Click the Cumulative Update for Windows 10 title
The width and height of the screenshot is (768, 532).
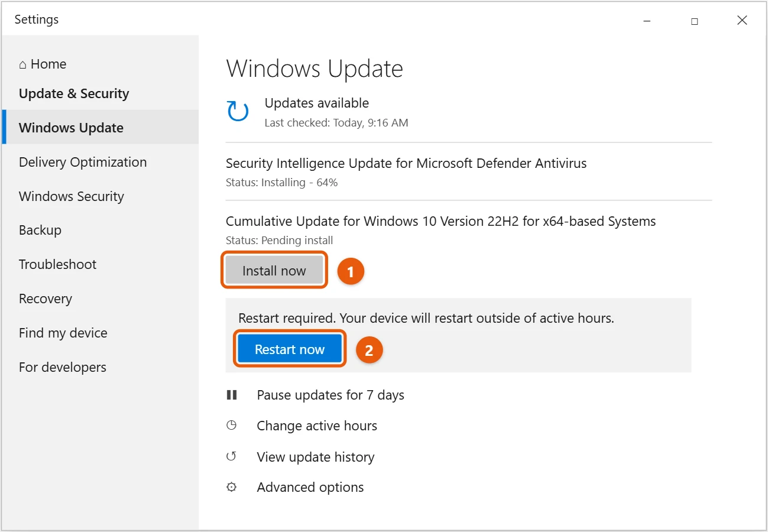441,221
